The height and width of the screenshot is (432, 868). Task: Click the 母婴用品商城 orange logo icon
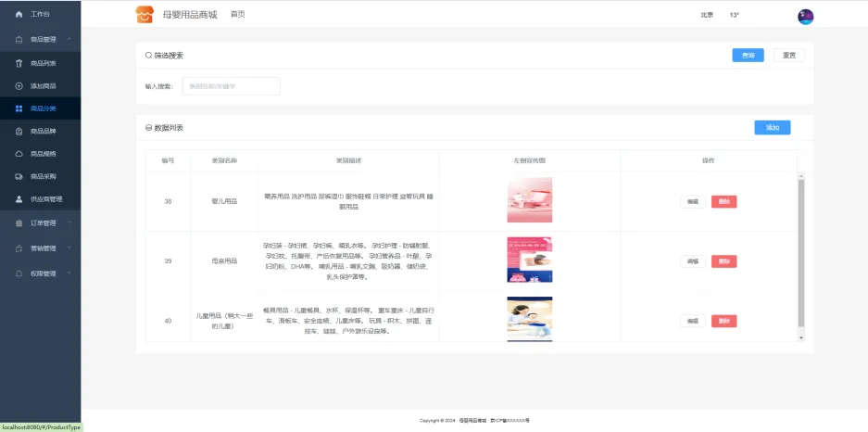[145, 15]
